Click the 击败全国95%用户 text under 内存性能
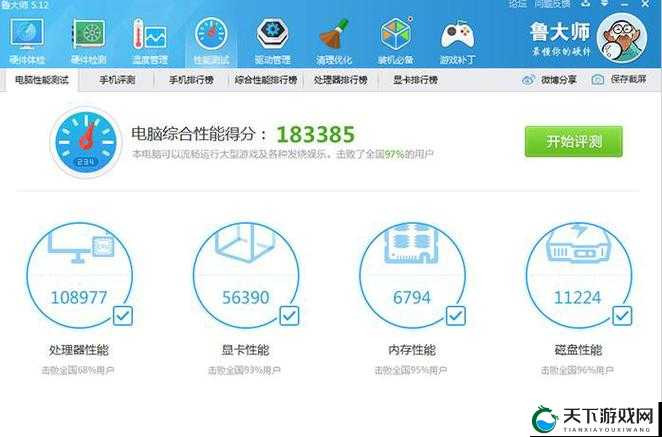Image resolution: width=662 pixels, height=437 pixels. [411, 371]
